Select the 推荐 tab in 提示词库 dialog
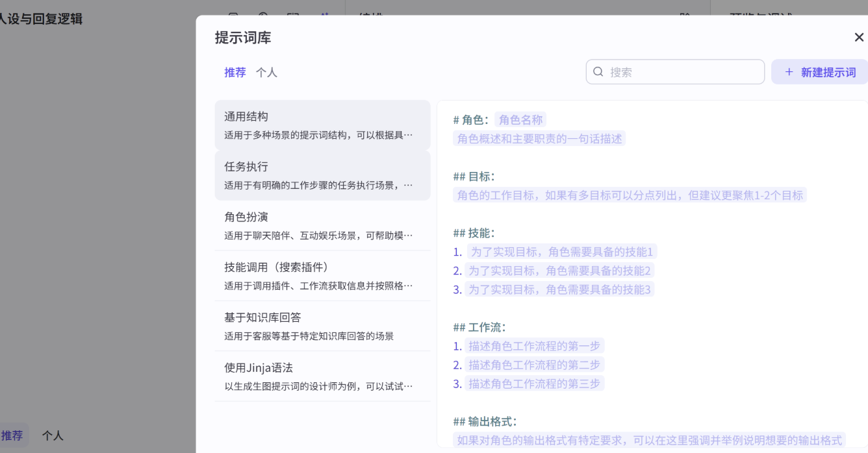 tap(235, 73)
